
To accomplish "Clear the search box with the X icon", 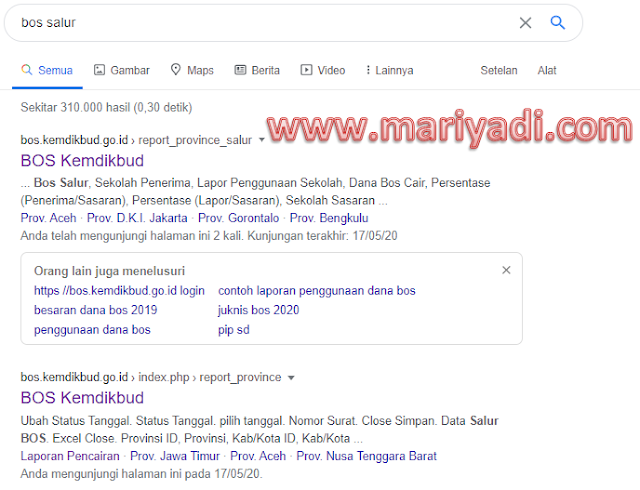I will tap(525, 23).
